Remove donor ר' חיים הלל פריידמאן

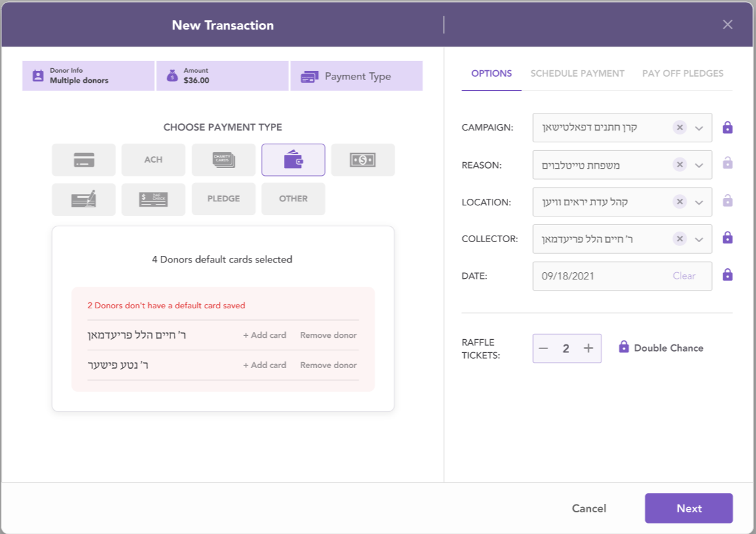coord(328,335)
